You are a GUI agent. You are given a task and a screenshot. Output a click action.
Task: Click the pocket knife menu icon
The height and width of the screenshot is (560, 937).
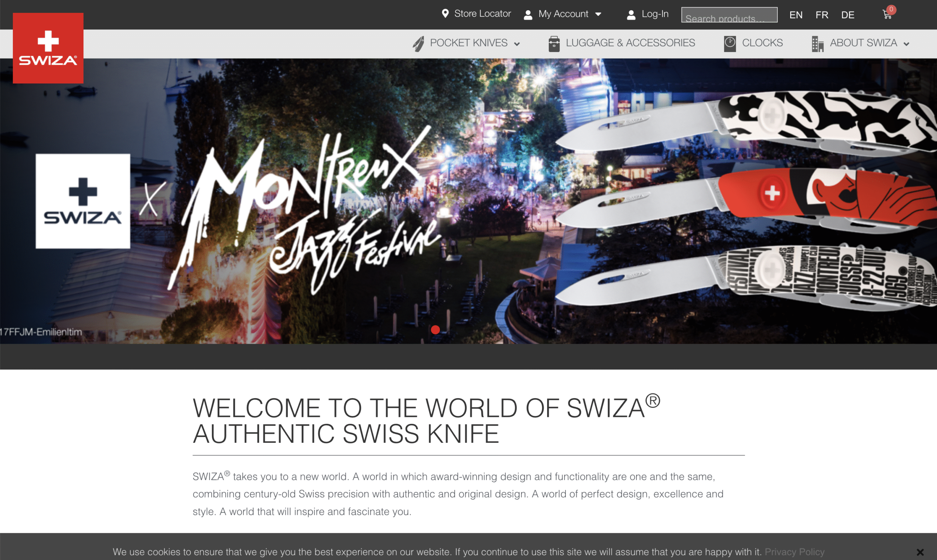coord(418,44)
